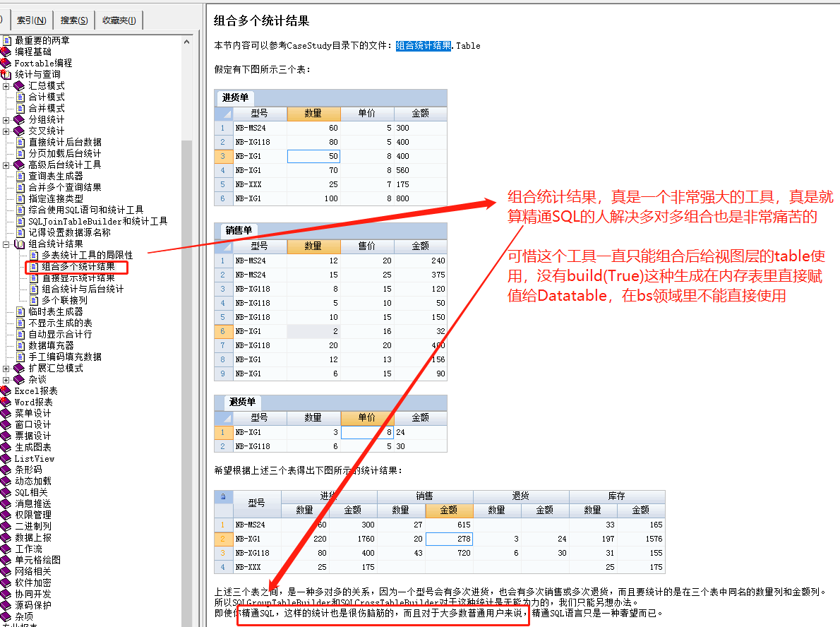Click the highlighted 组合统计结果 file name text
This screenshot has width=840, height=627.
tap(424, 46)
